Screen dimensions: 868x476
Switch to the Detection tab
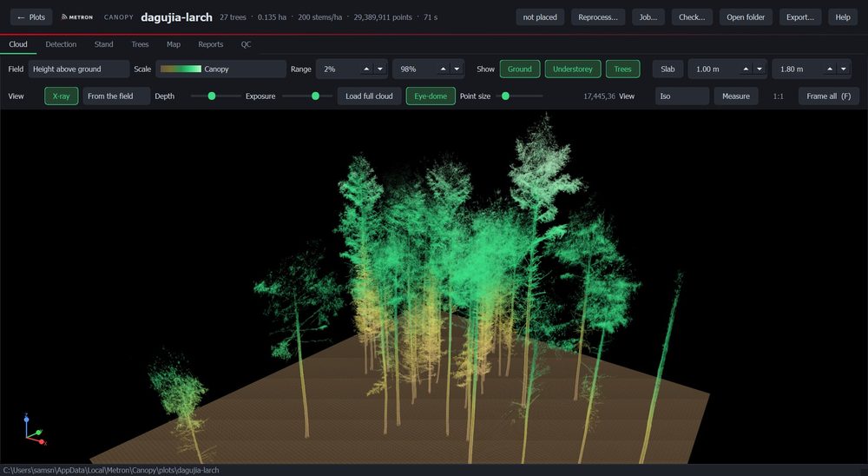click(x=61, y=44)
